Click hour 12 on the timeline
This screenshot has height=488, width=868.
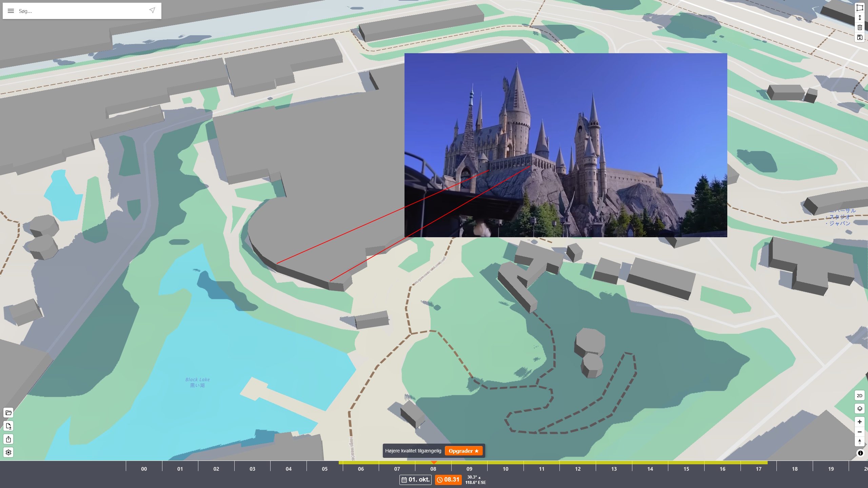pos(578,469)
